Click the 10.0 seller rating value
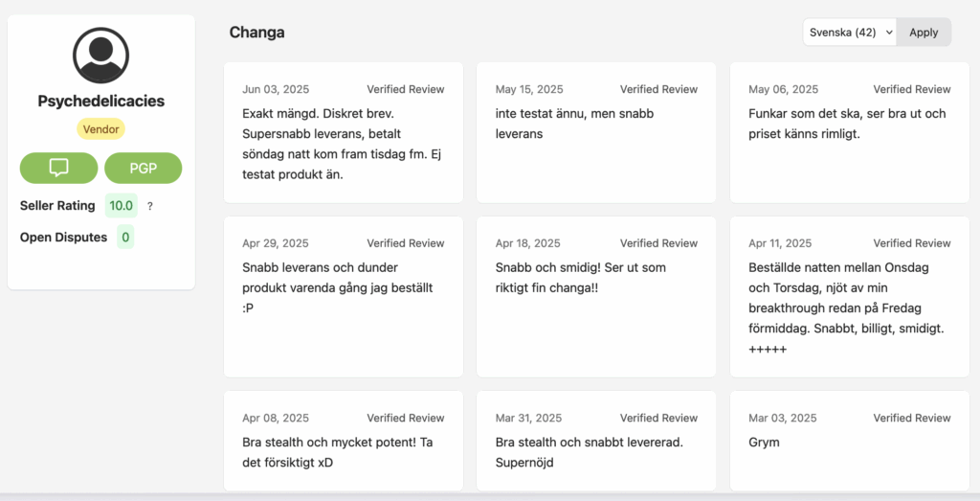 [122, 205]
